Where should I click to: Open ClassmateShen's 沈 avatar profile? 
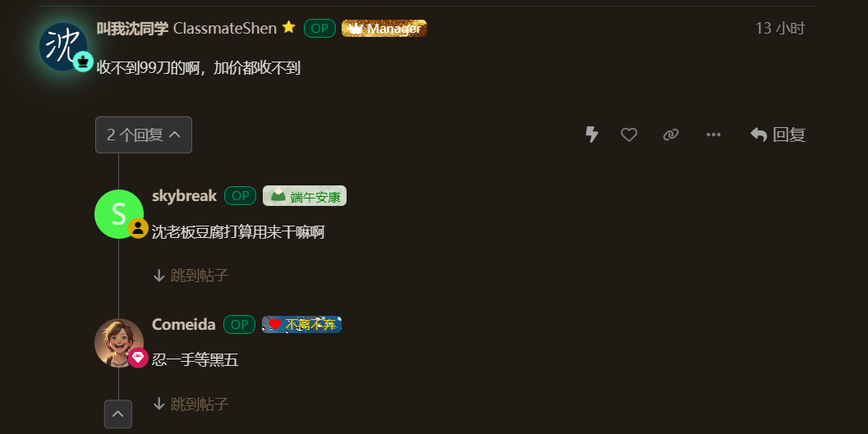pyautogui.click(x=63, y=47)
